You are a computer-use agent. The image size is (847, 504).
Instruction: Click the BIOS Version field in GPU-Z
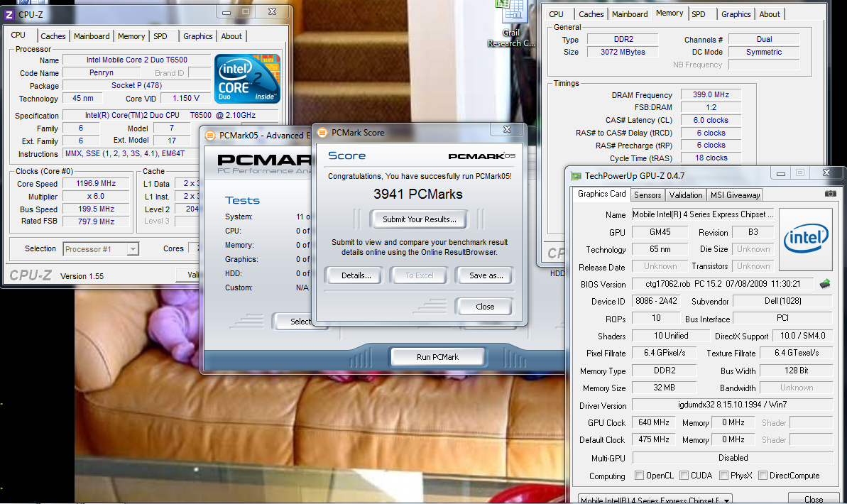pos(723,284)
